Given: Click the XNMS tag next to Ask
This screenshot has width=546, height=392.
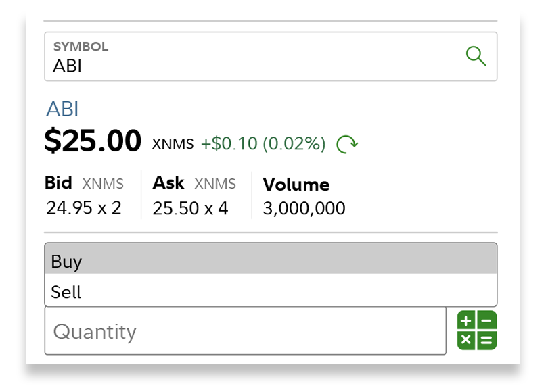Looking at the screenshot, I should coord(215,183).
